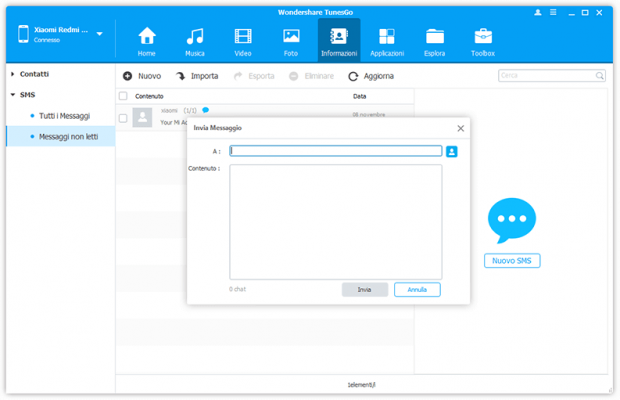Select the Informazioni tab

click(339, 41)
